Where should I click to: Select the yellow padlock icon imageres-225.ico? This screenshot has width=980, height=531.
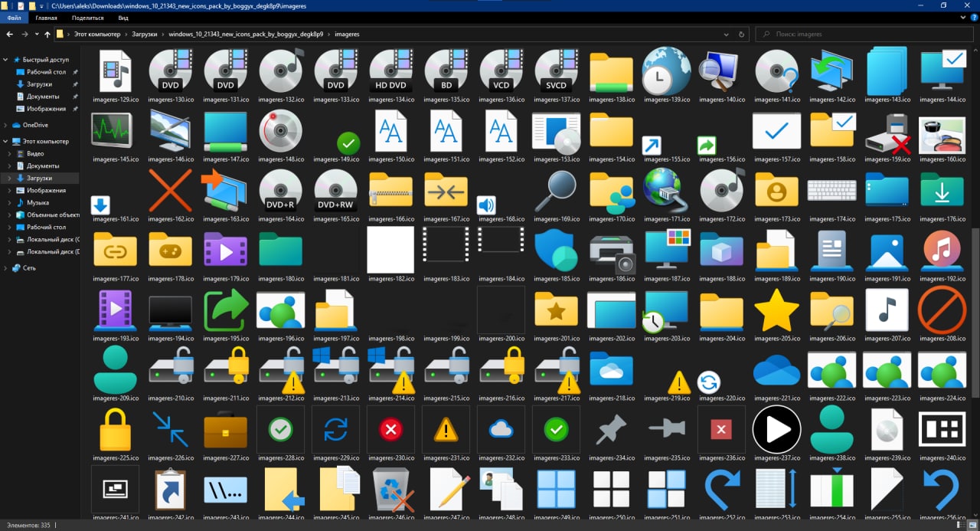click(x=116, y=429)
